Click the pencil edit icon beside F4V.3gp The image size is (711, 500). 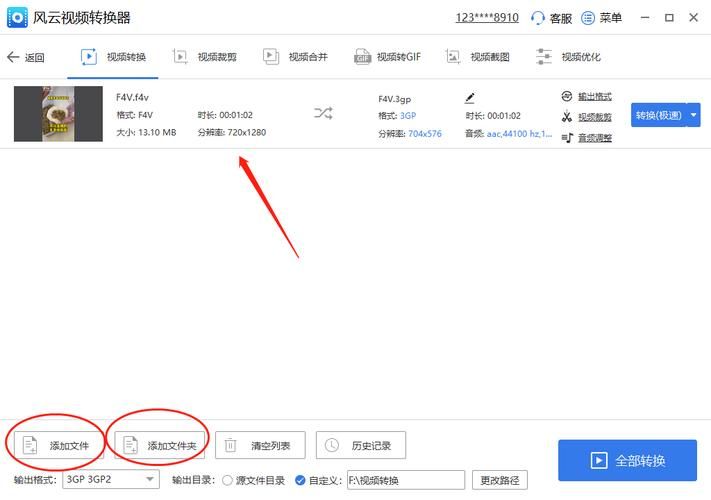tap(470, 98)
